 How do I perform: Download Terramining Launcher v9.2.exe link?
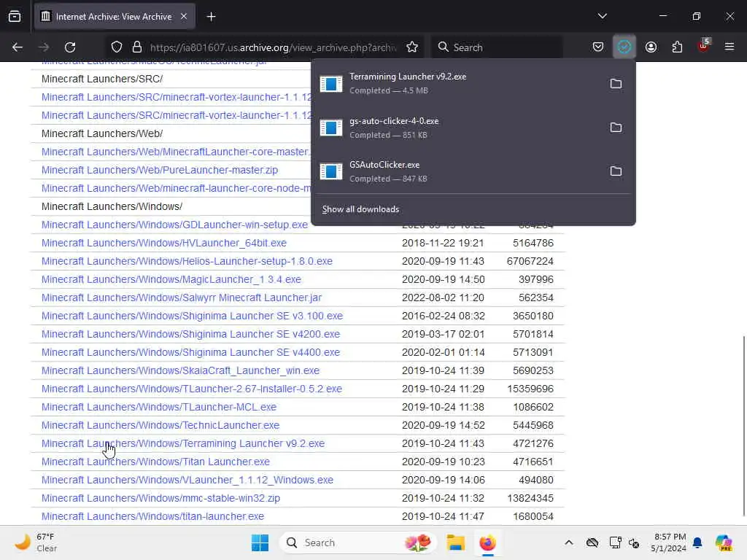[183, 443]
